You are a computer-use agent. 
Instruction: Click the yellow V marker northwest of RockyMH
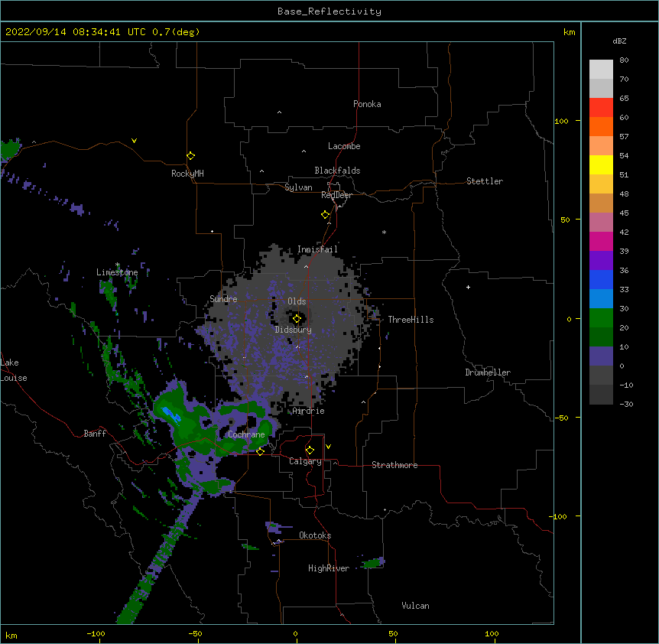(x=134, y=141)
